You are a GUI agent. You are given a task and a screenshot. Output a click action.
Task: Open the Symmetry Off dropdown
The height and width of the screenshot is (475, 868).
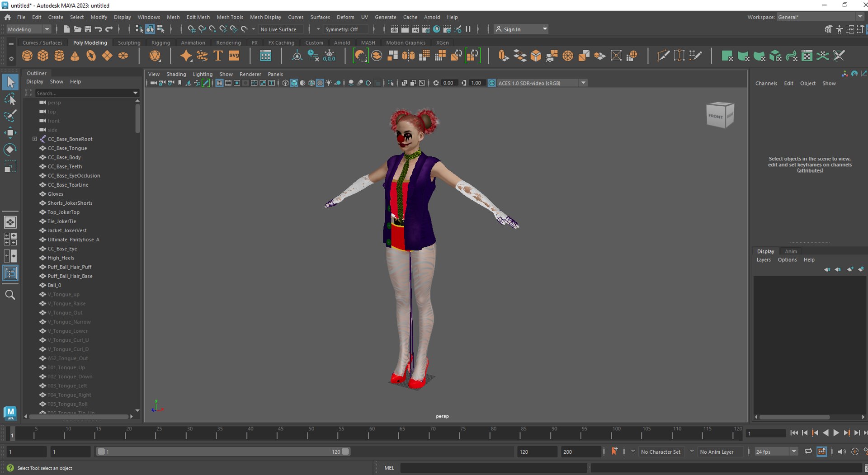[x=346, y=29]
